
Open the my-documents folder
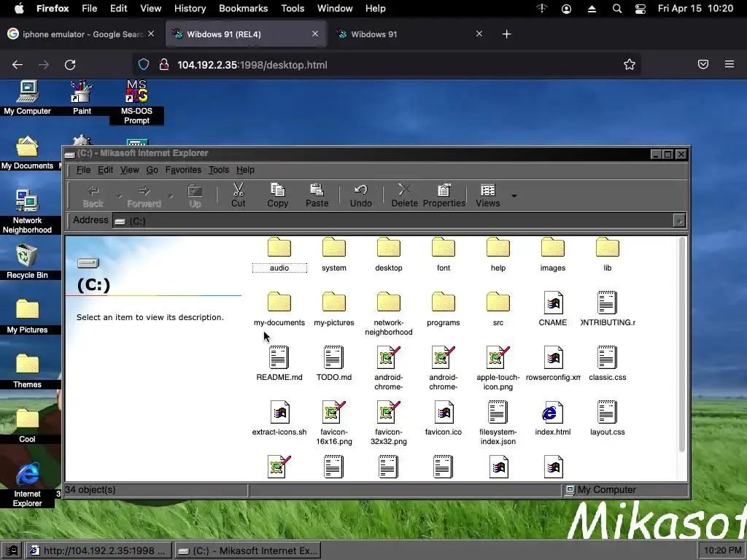[x=279, y=309]
